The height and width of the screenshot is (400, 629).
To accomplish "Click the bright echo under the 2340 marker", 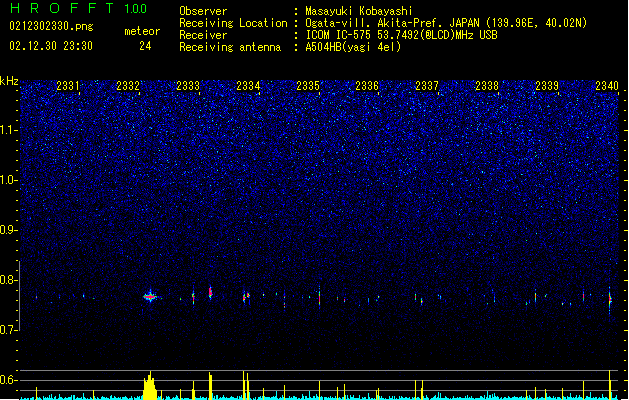I will point(610,300).
